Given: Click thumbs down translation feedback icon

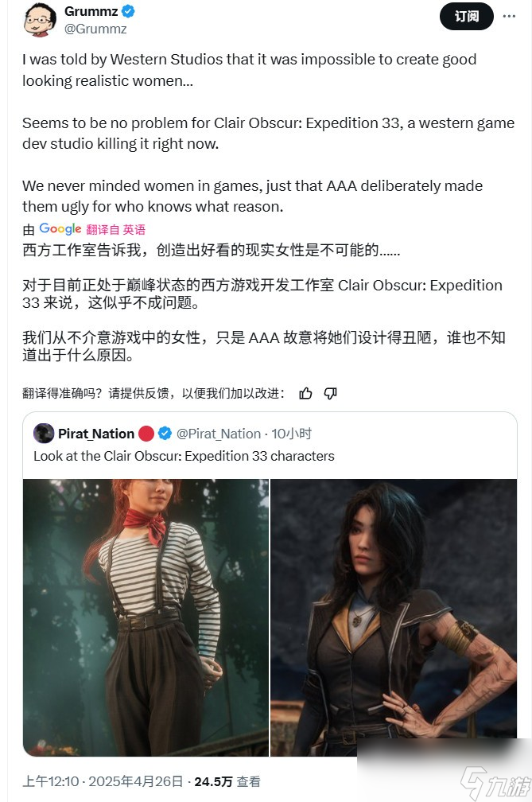Looking at the screenshot, I should point(331,393).
